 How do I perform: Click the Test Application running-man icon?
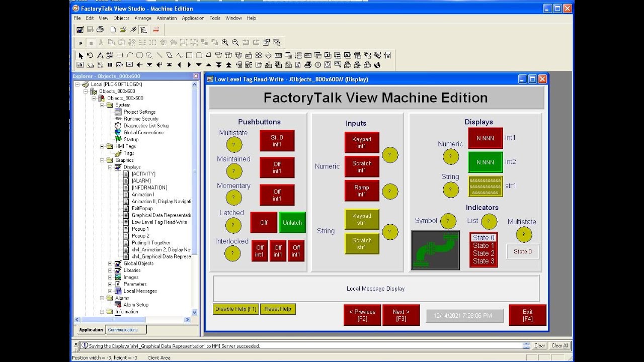pyautogui.click(x=133, y=30)
